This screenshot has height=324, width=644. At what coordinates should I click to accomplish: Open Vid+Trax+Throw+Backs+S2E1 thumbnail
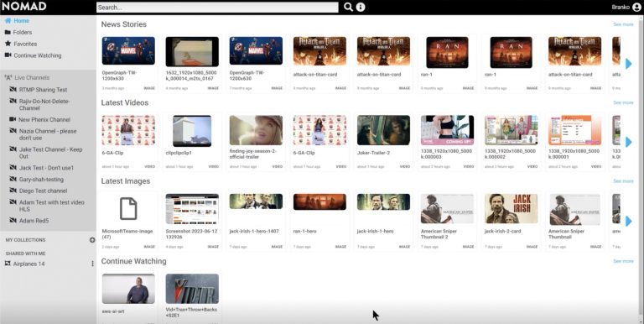(192, 289)
